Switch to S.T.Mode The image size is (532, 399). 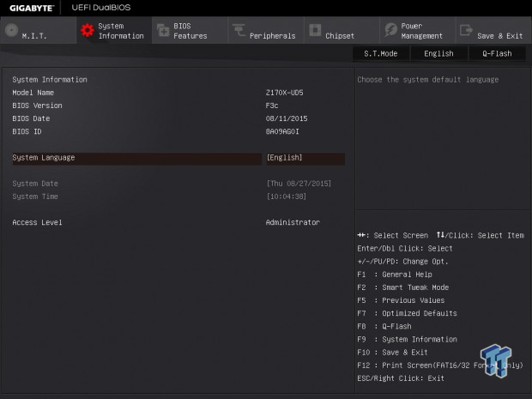click(x=381, y=53)
